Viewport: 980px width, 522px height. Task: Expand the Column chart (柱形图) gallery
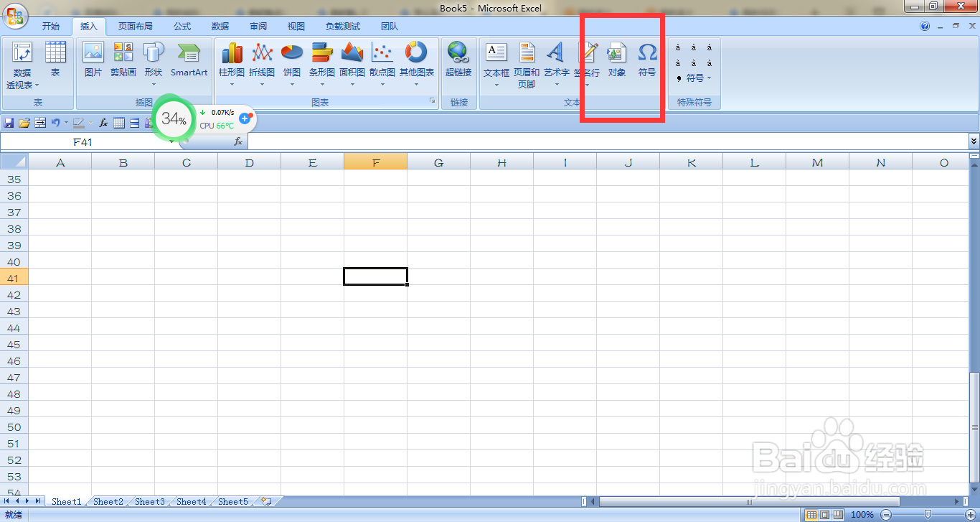pyautogui.click(x=232, y=65)
